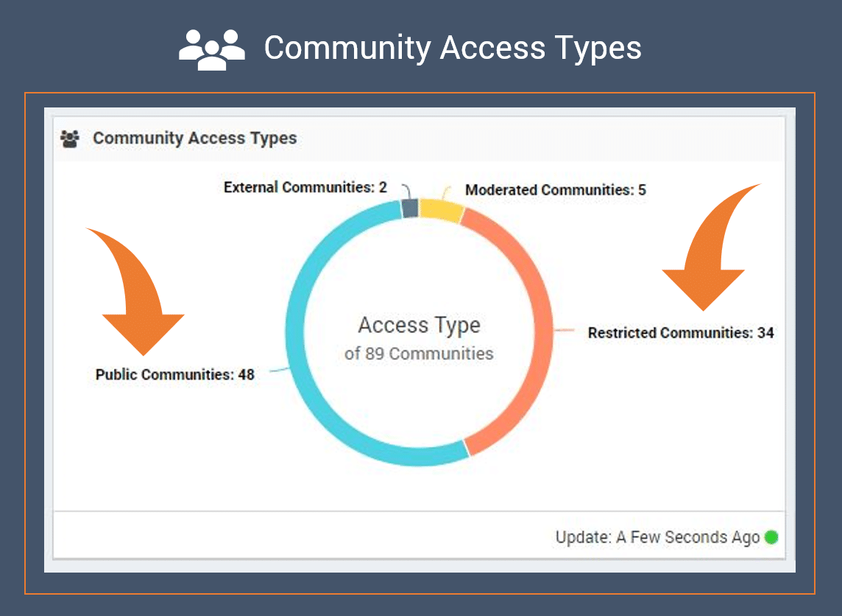Click the small group icon in the panel header

click(x=70, y=138)
